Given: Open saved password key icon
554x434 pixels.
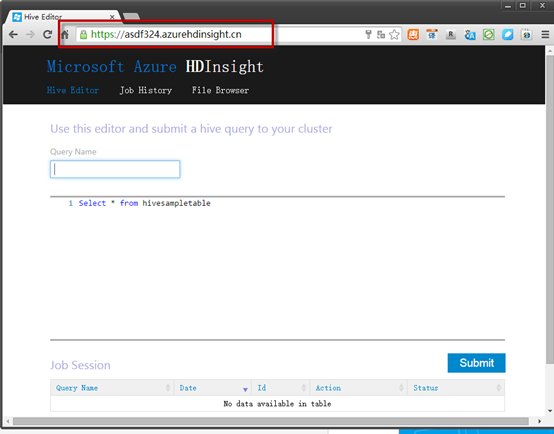Looking at the screenshot, I should 369,35.
